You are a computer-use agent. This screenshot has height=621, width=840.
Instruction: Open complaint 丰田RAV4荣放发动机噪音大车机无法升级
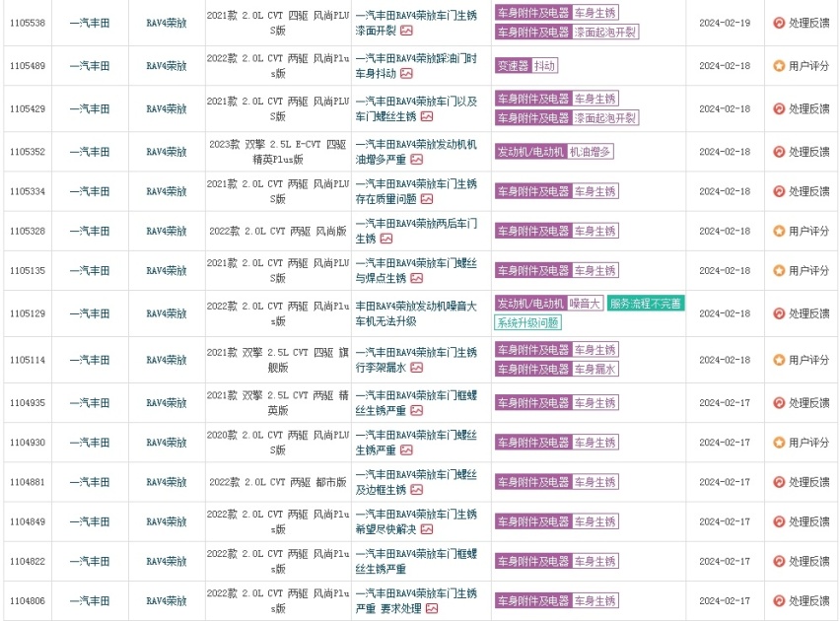(416, 313)
